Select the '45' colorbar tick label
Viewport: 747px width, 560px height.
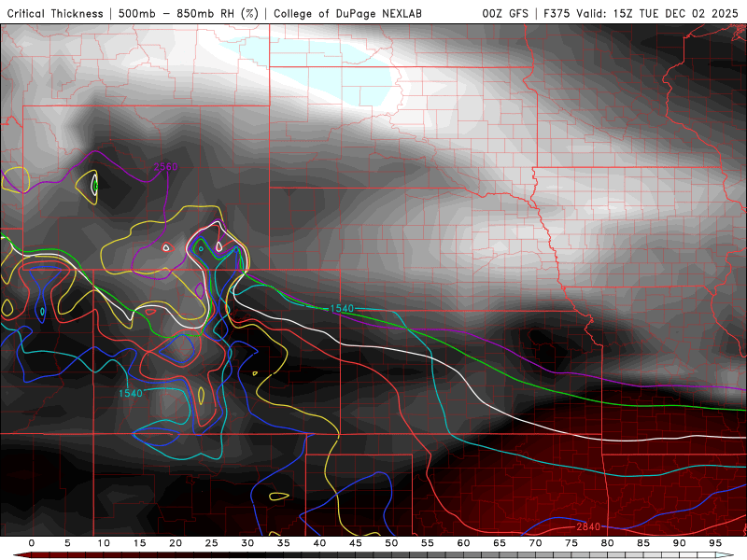(356, 543)
